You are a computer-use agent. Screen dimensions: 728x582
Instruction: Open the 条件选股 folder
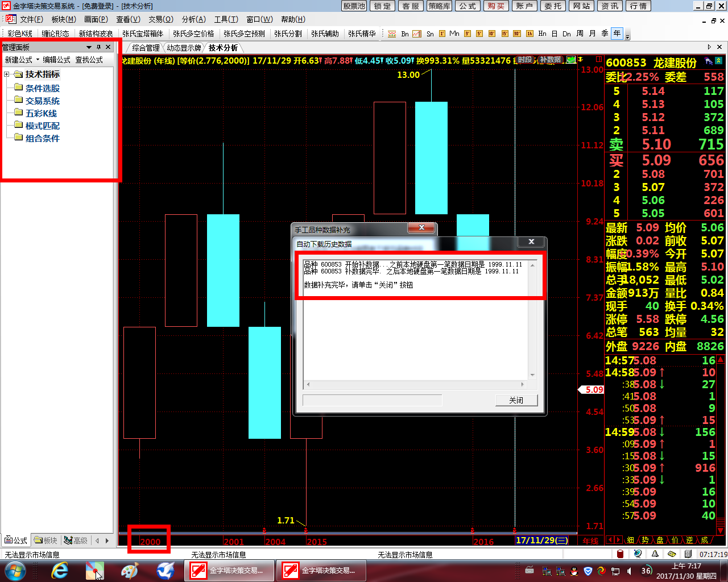[37, 88]
